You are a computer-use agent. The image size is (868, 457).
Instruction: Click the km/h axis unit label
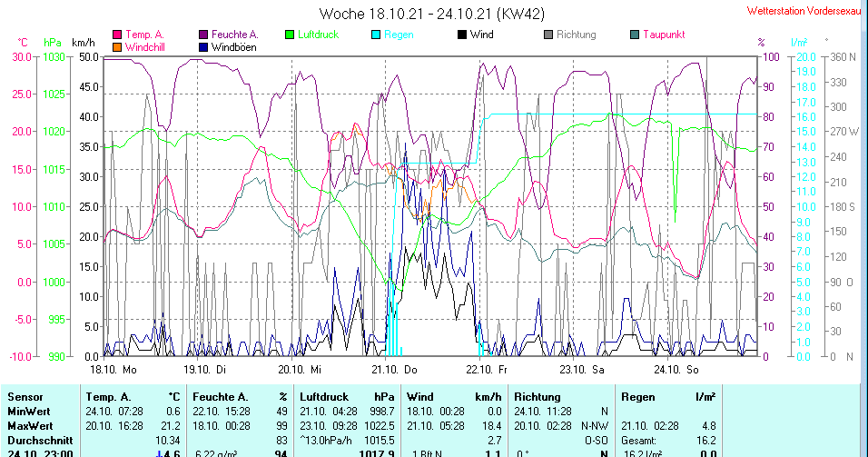coord(83,43)
